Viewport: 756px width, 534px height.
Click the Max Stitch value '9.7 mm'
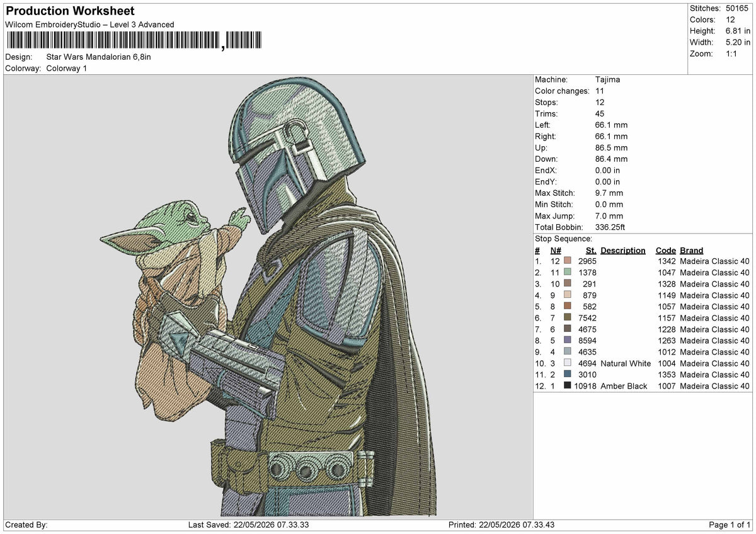coord(609,193)
